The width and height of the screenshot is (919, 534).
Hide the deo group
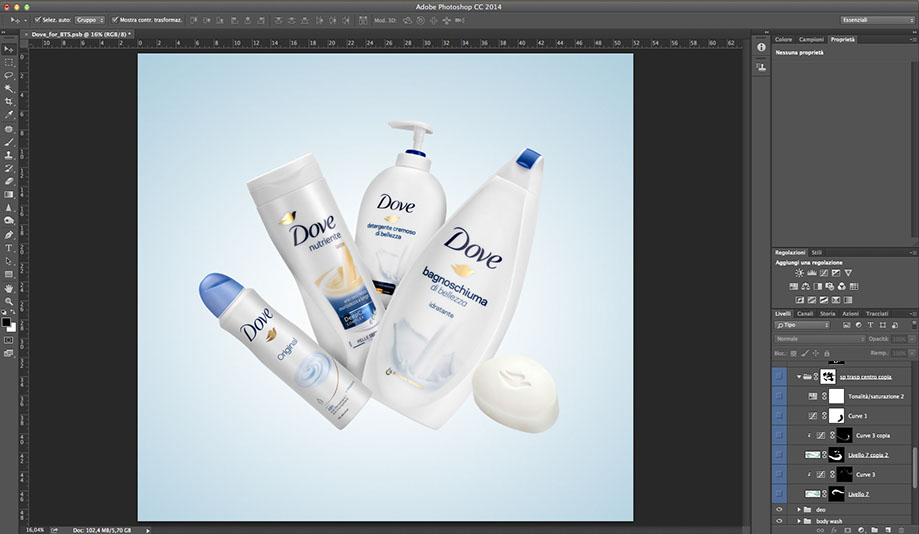(779, 509)
